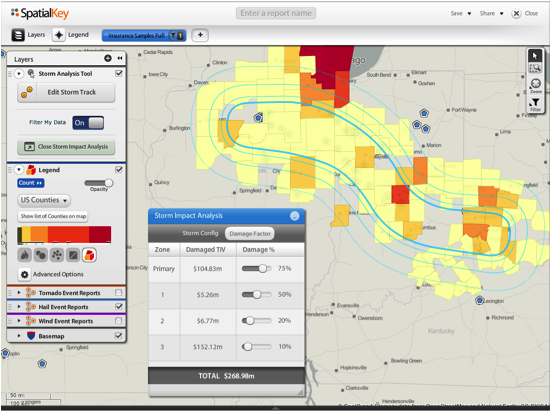
Task: Add a new tab with plus button
Action: [200, 35]
